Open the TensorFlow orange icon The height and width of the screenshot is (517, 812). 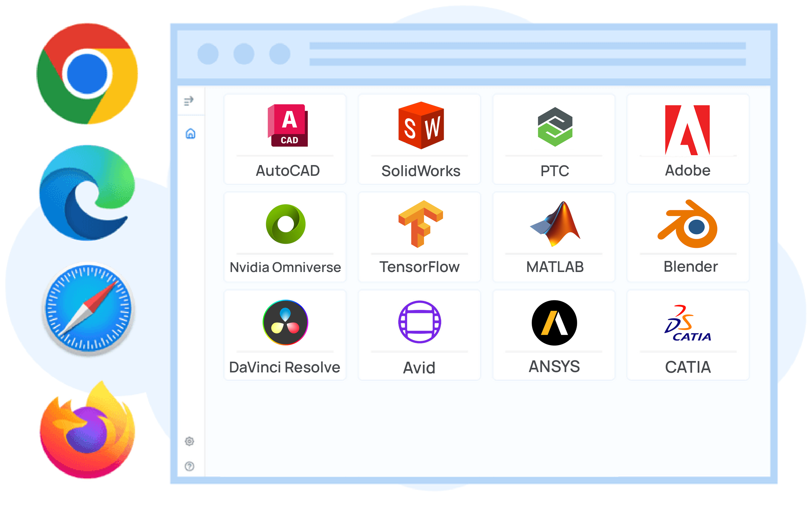coord(421,224)
